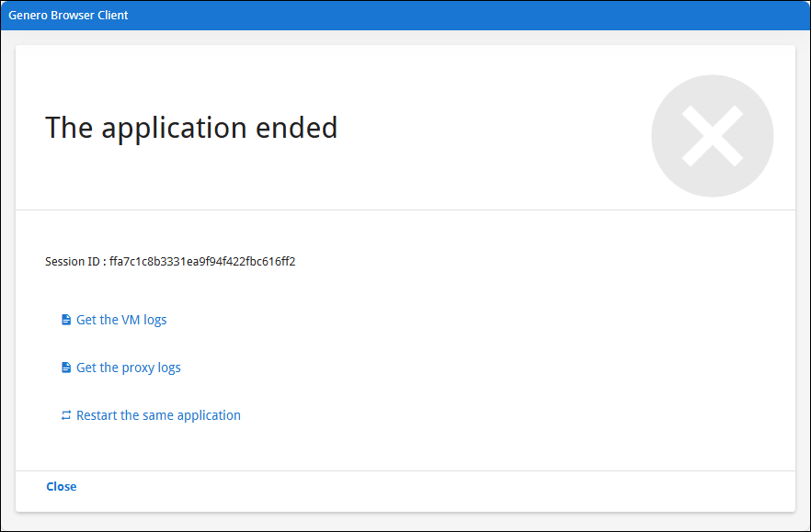Click the document icon beside Get the VM logs

coord(65,320)
